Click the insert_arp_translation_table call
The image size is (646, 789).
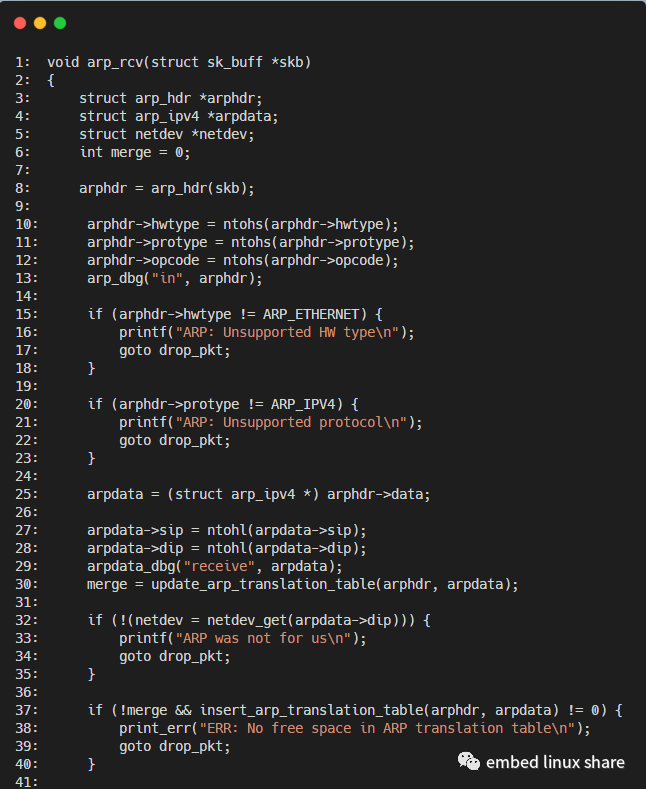click(311, 710)
